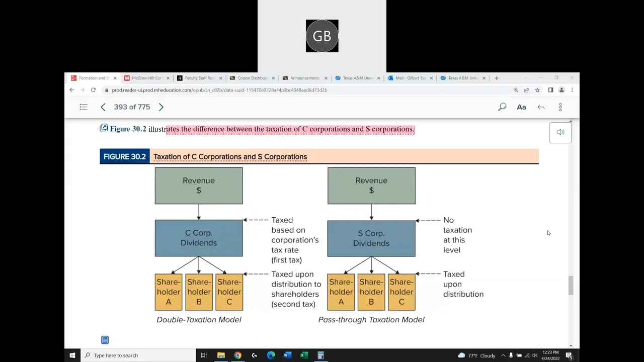Bookmark this page with the star icon
644x362 pixels.
coord(537,90)
